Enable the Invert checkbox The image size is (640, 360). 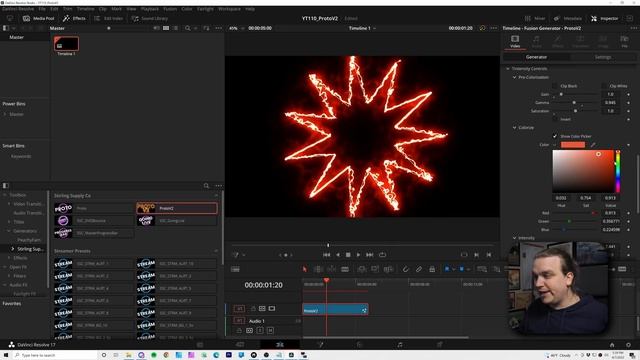(555, 119)
